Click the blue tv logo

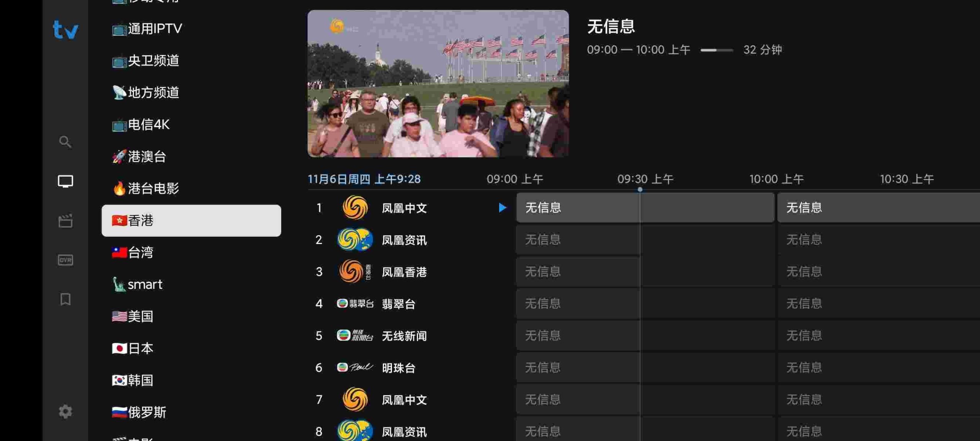(x=65, y=30)
